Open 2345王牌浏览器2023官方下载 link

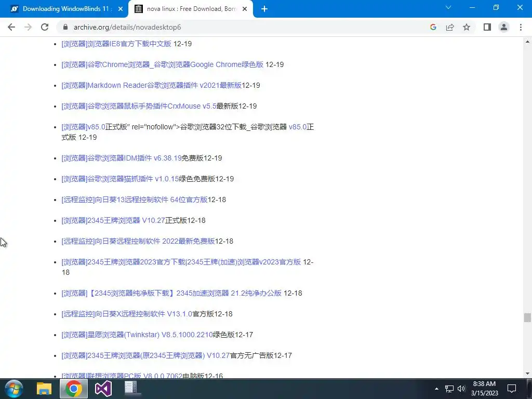coord(181,262)
